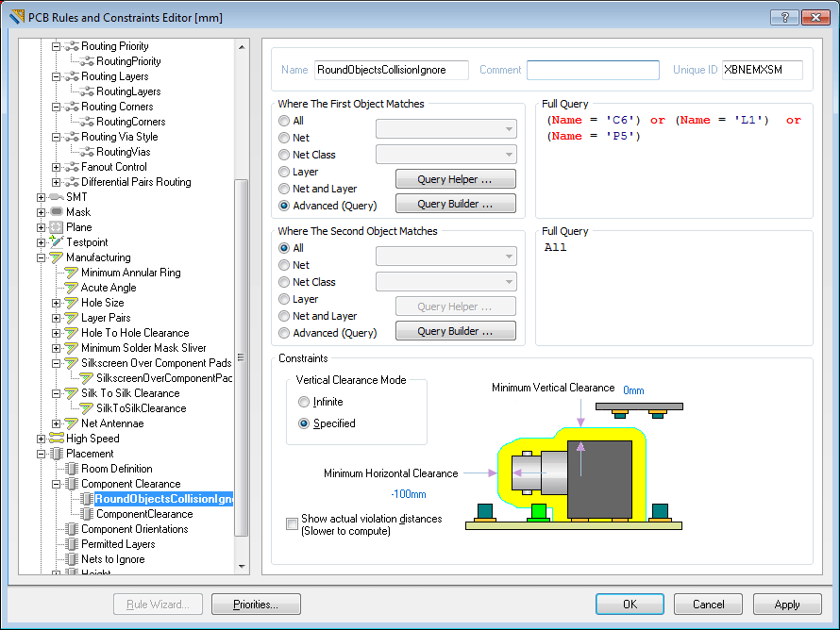
Task: Select Infinite vertical clearance mode
Action: (304, 402)
